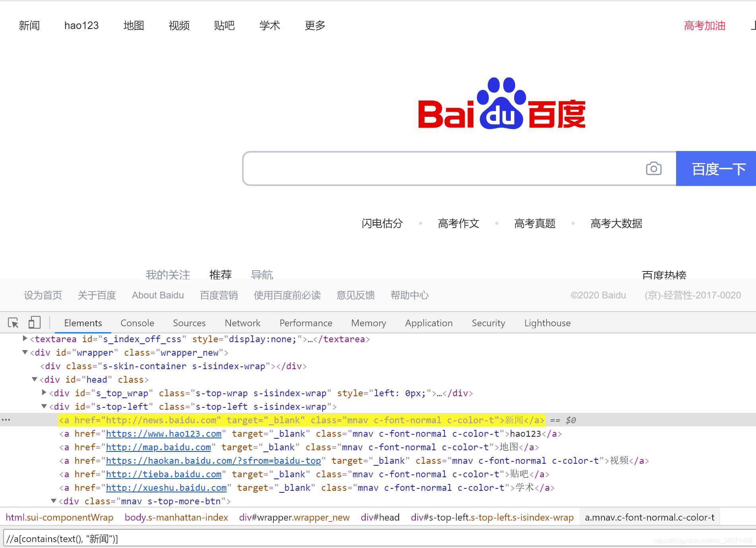Activate the DevTools element inspector arrow
Viewport: 756px width, 548px height.
pos(13,323)
